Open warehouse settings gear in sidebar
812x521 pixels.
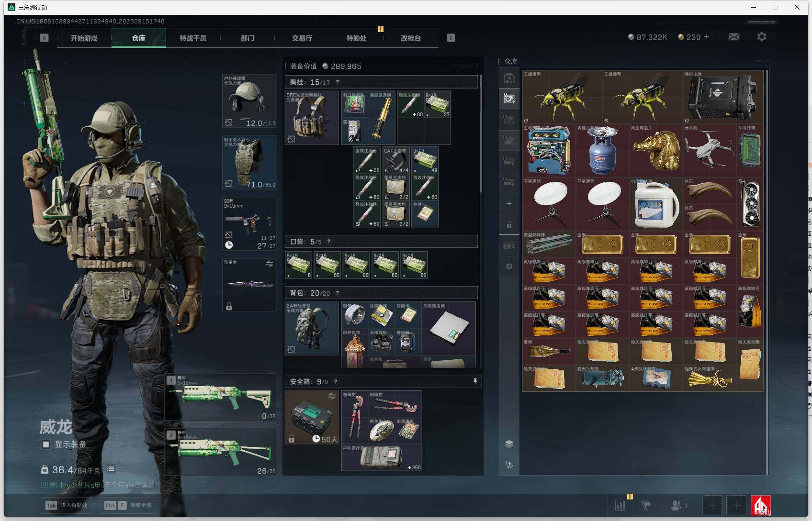tap(509, 266)
